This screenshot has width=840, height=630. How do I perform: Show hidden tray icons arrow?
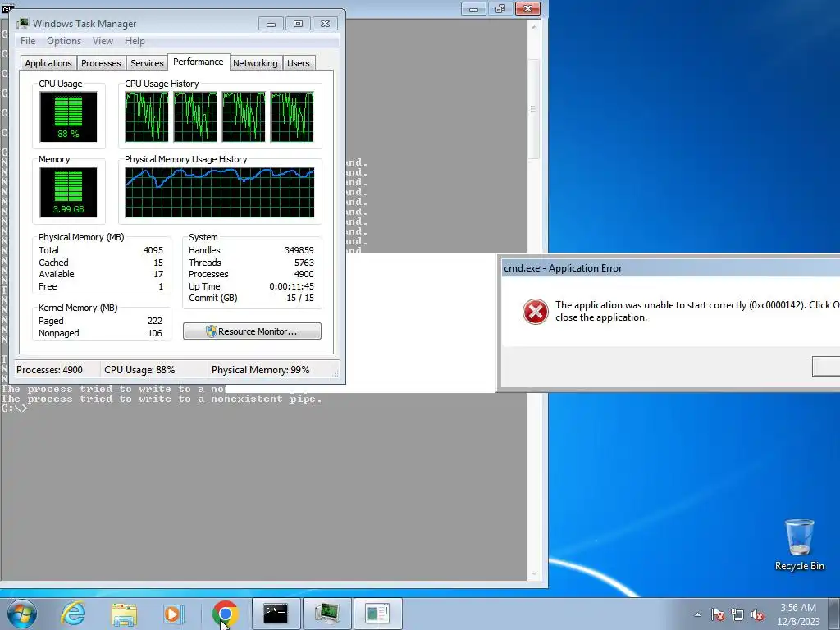click(697, 614)
